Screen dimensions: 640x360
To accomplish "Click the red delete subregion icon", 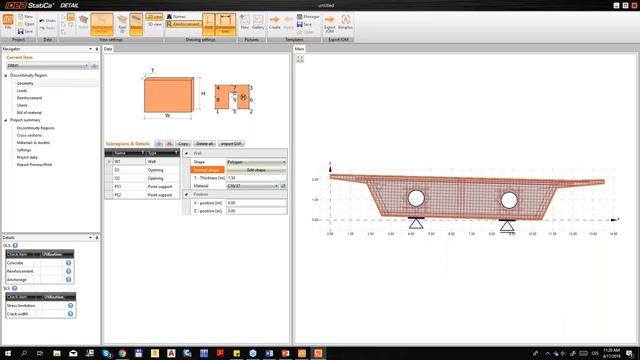I will (x=169, y=144).
